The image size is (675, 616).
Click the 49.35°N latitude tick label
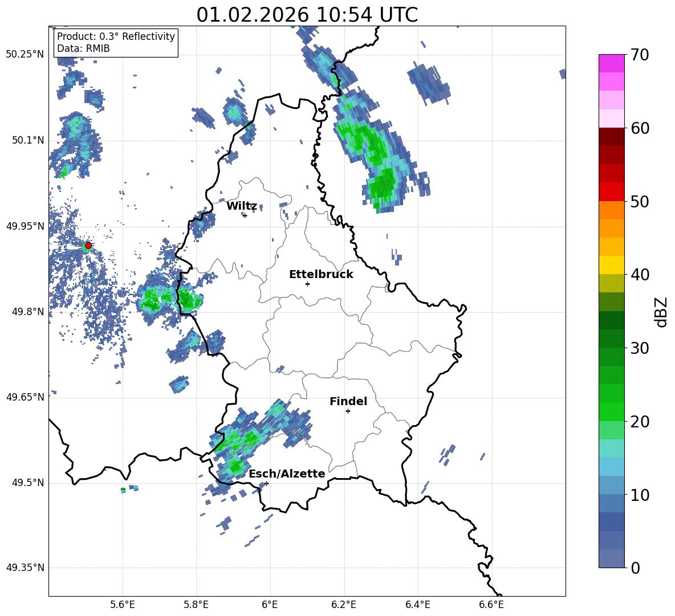pos(25,568)
